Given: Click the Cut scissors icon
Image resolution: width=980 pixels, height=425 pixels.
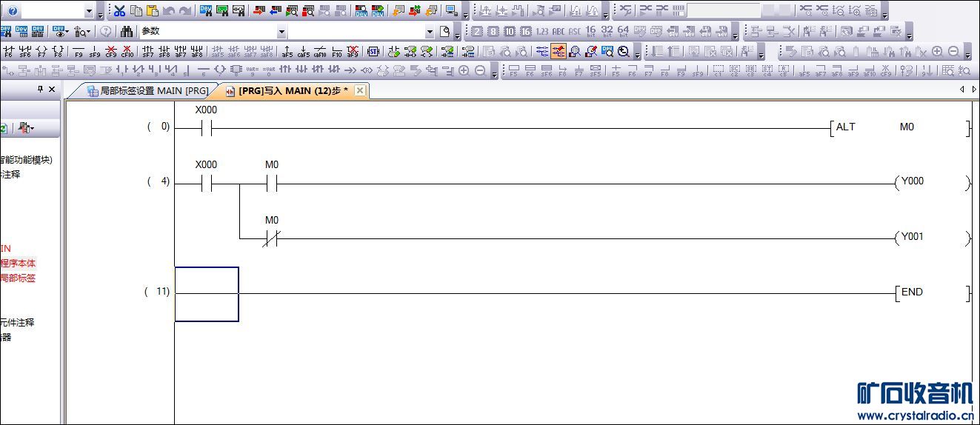Looking at the screenshot, I should click(119, 10).
